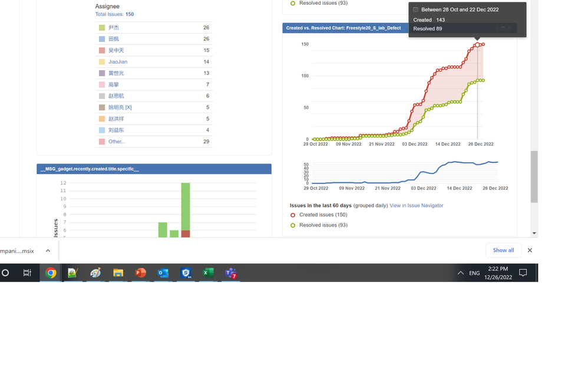Open File Explorer from the taskbar
588x368 pixels.
pos(118,273)
